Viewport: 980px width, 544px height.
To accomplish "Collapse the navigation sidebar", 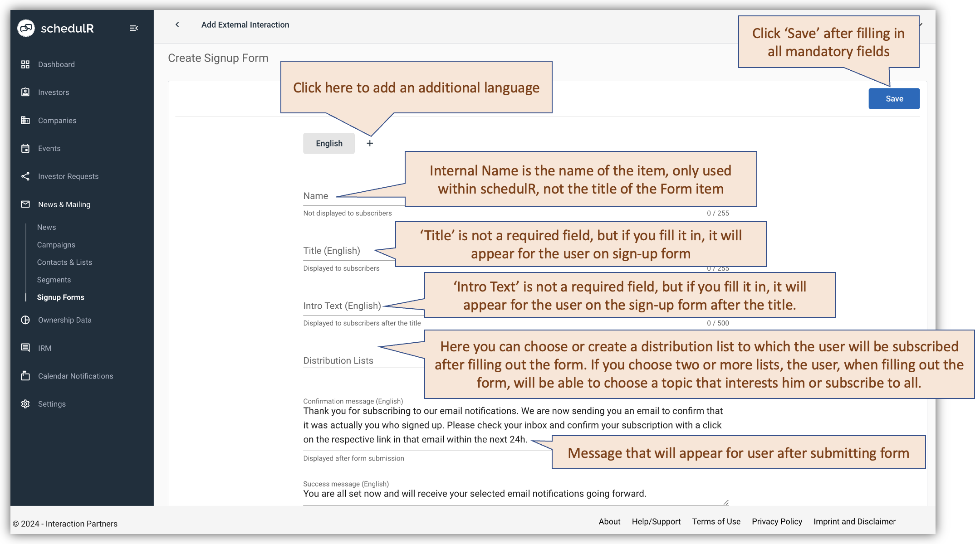I will [134, 28].
